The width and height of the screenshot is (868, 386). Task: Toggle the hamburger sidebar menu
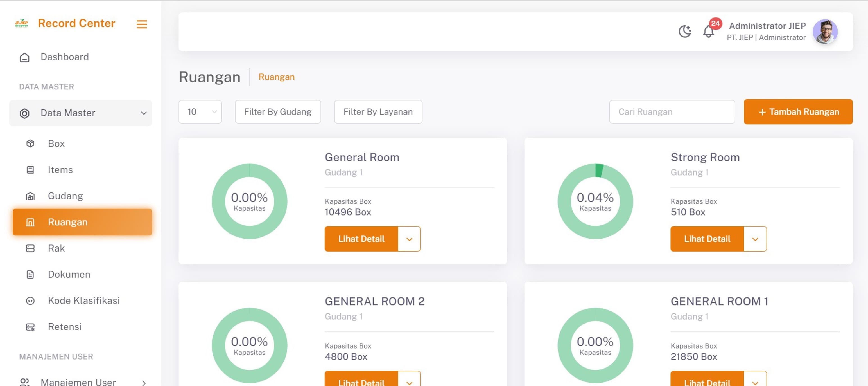142,24
